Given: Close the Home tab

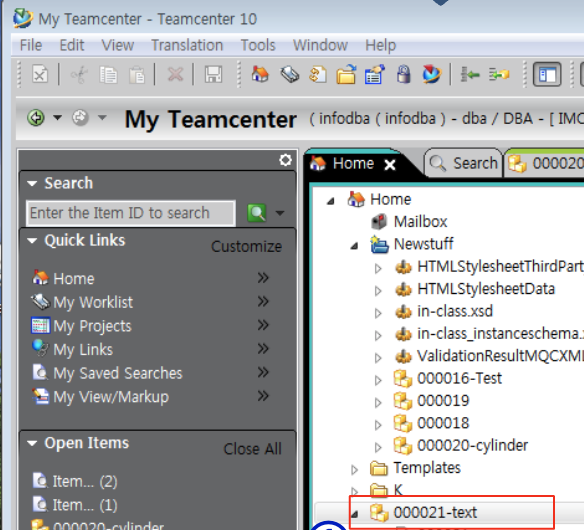Looking at the screenshot, I should pyautogui.click(x=390, y=164).
